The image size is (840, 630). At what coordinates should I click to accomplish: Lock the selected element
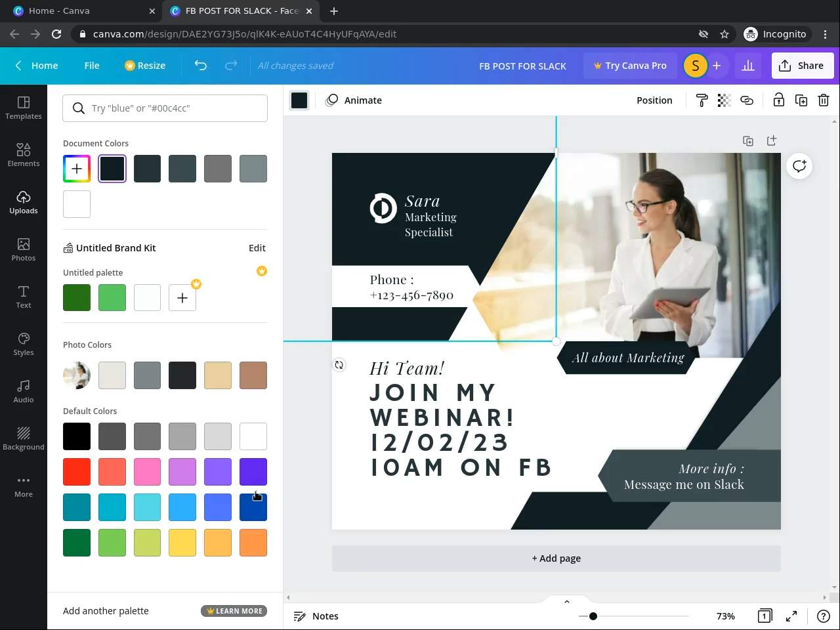coord(778,100)
